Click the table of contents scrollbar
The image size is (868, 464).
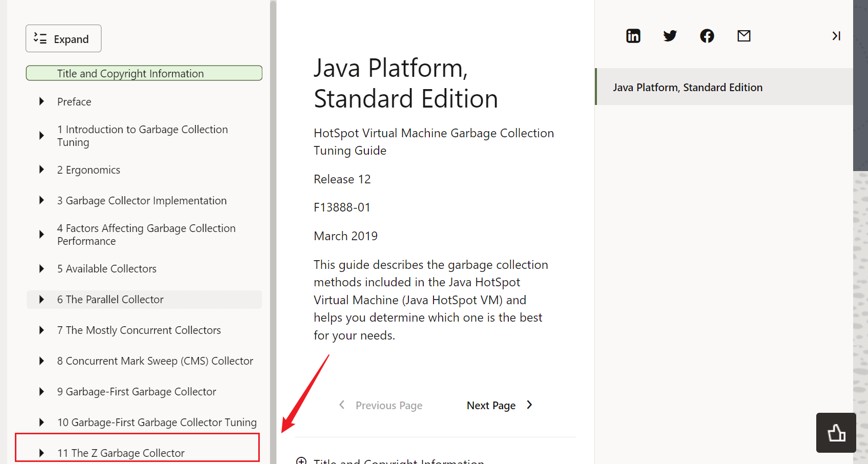pyautogui.click(x=273, y=230)
